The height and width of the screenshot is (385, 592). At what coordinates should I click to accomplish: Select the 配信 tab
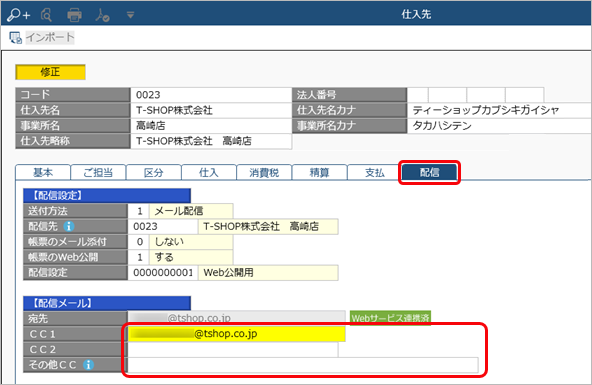pyautogui.click(x=430, y=172)
